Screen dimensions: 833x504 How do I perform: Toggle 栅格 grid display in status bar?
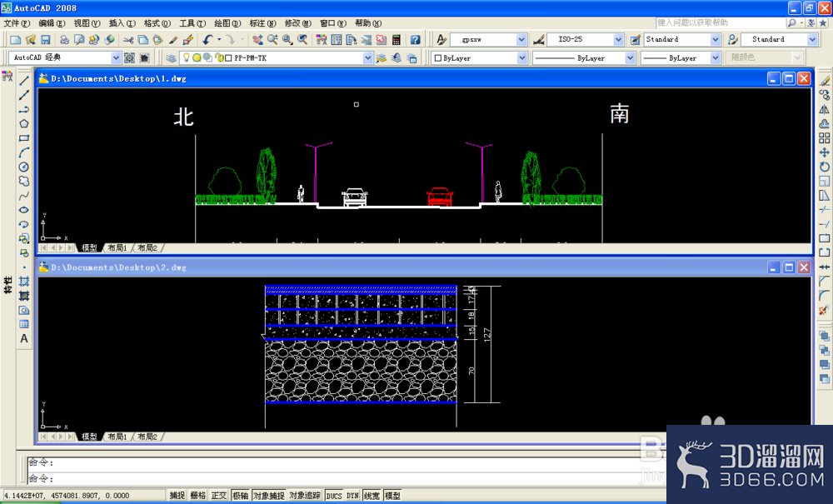click(198, 496)
